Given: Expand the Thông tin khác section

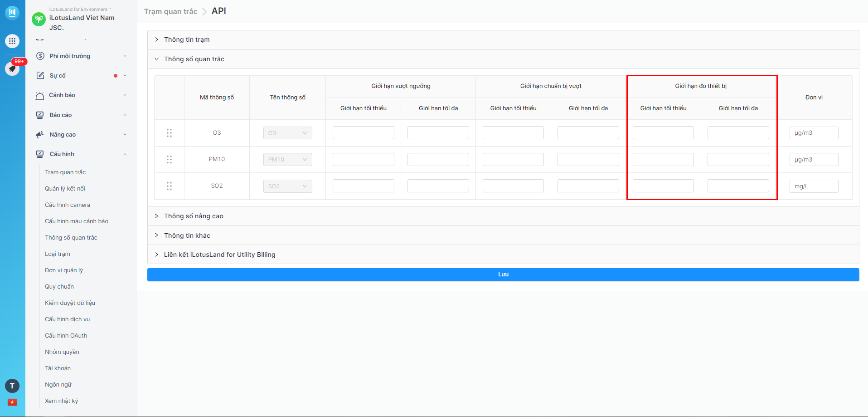Looking at the screenshot, I should click(x=503, y=235).
